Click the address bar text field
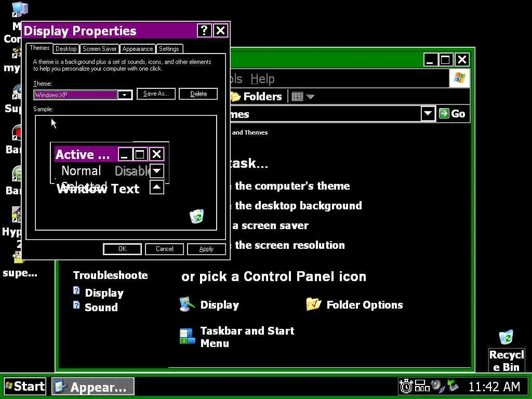This screenshot has width=532, height=399. [x=326, y=114]
